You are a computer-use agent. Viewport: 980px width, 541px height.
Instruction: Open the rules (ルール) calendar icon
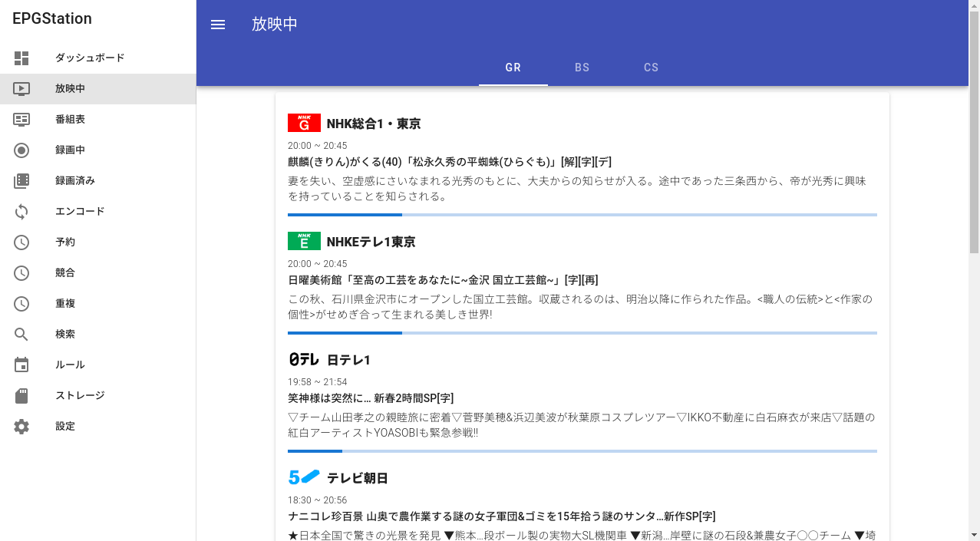tap(21, 365)
